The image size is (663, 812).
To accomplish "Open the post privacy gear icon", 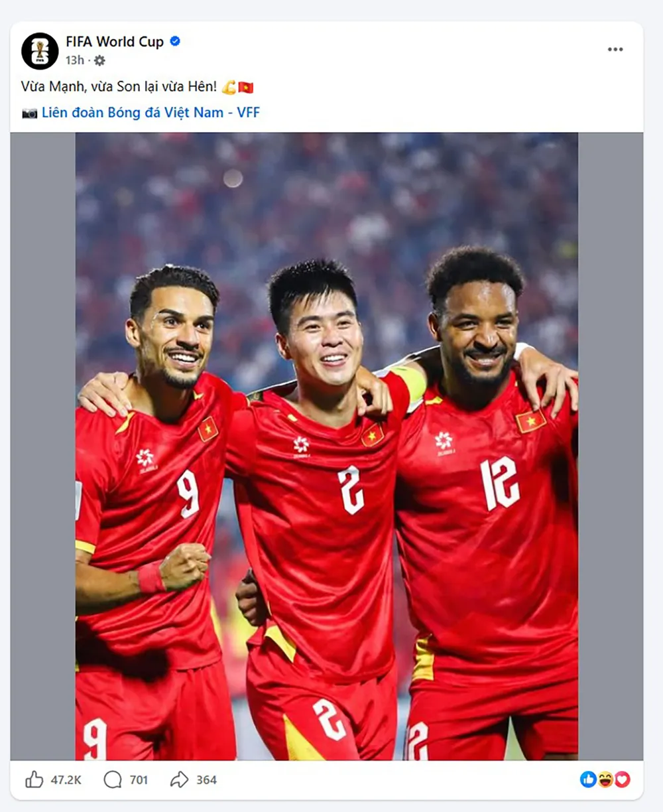I will 99,60.
